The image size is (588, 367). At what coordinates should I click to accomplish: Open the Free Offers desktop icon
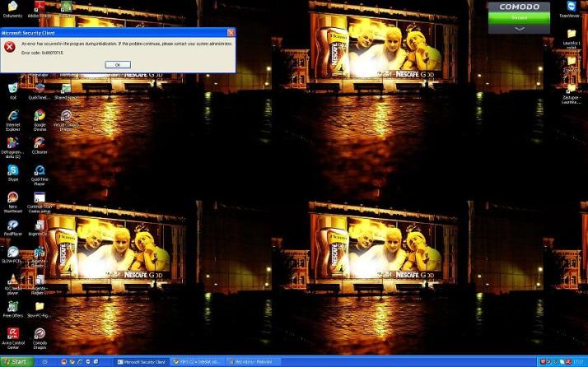12,309
